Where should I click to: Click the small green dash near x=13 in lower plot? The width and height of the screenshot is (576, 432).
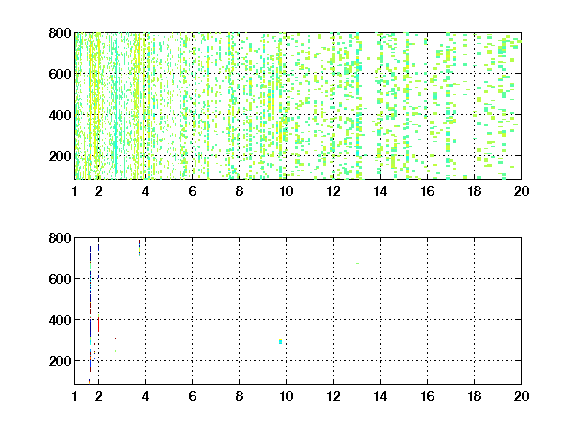357,263
